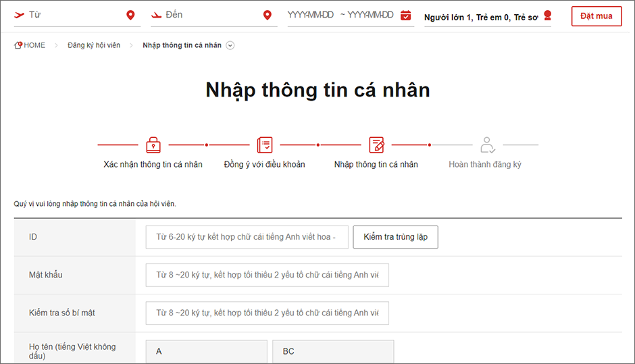Viewport: 635px width, 364px height.
Task: Click the Mật khẩu password field
Action: (x=267, y=275)
